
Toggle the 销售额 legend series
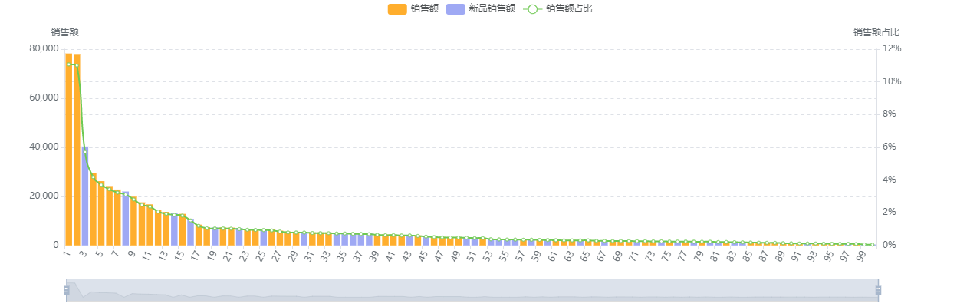point(413,9)
